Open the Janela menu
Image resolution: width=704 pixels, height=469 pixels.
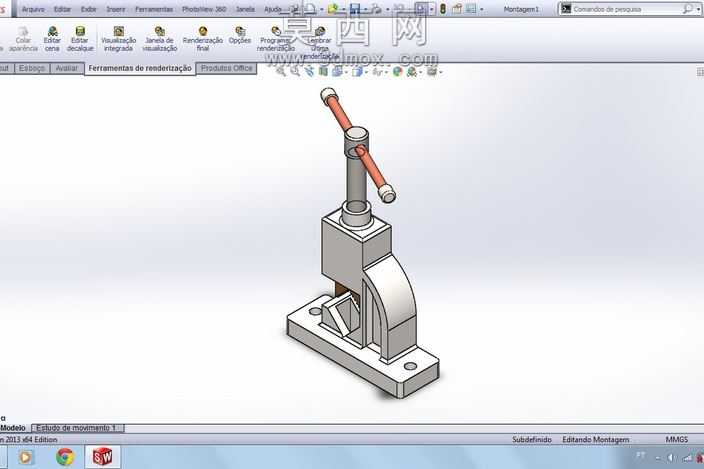click(245, 9)
